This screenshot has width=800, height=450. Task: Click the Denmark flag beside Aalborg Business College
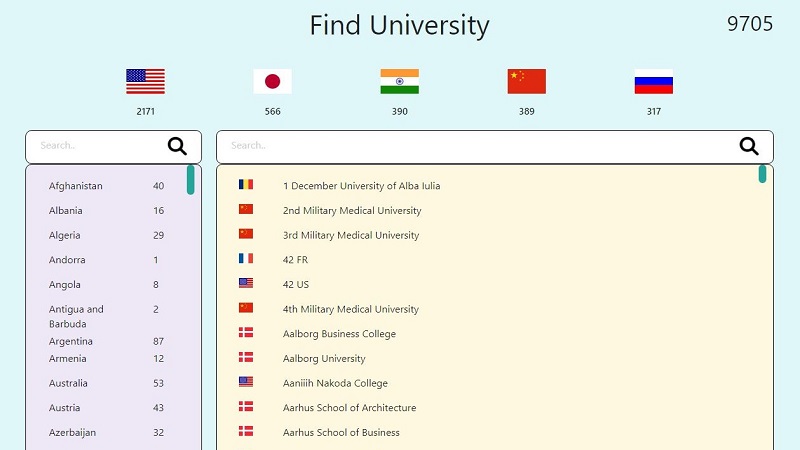coord(246,333)
